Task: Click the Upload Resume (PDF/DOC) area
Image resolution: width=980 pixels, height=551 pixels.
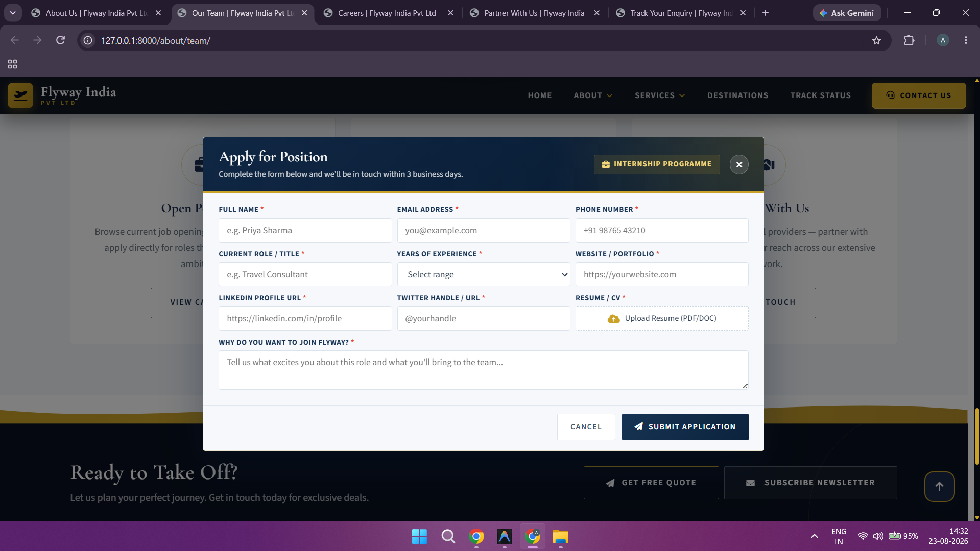Action: click(x=662, y=318)
